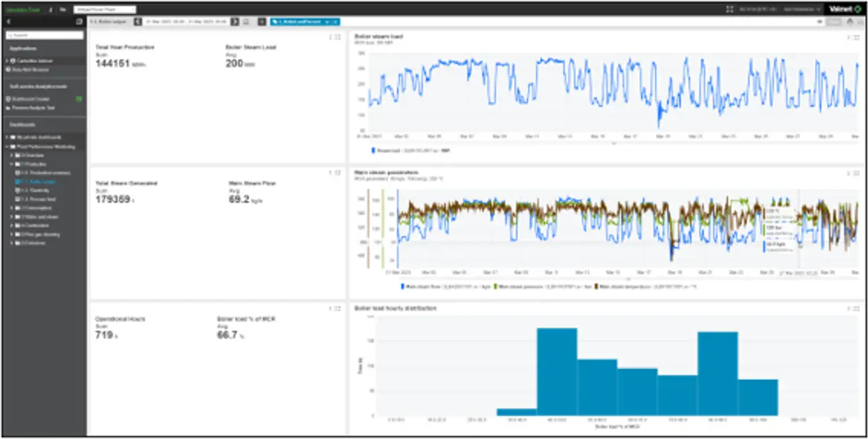Viewport: 868px width, 439px height.
Task: Open the Production summary dashboard
Action: [41, 173]
